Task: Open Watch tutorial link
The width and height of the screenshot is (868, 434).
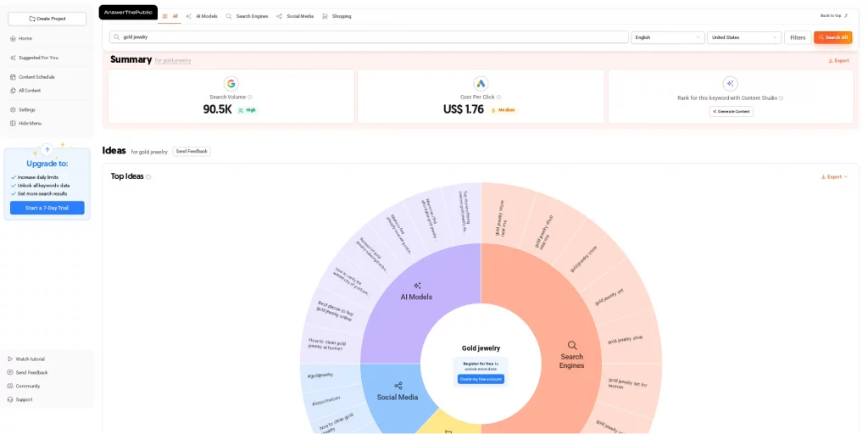Action: click(x=26, y=359)
